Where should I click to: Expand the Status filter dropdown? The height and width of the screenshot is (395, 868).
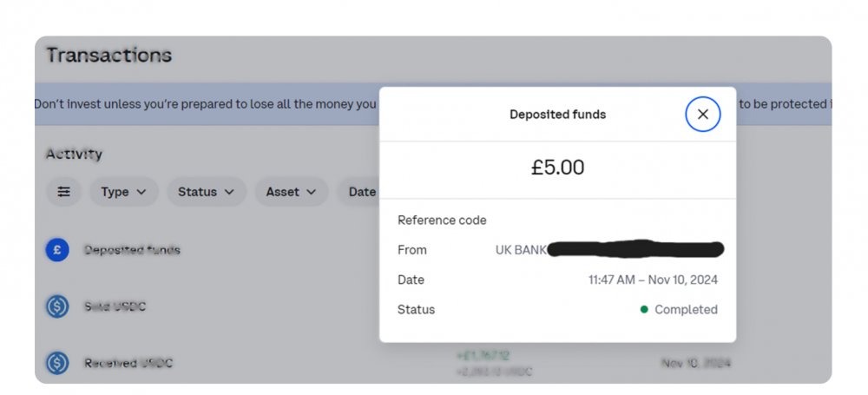click(x=207, y=192)
